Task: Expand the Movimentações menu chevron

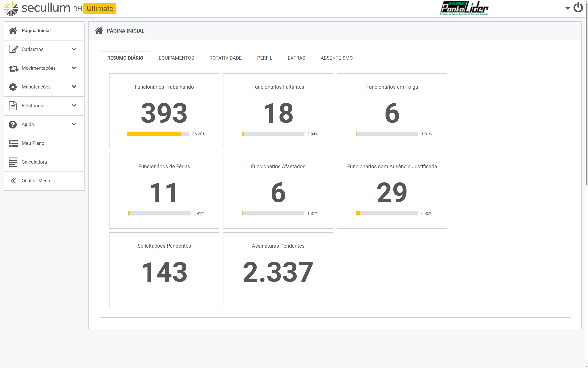Action: click(x=74, y=68)
